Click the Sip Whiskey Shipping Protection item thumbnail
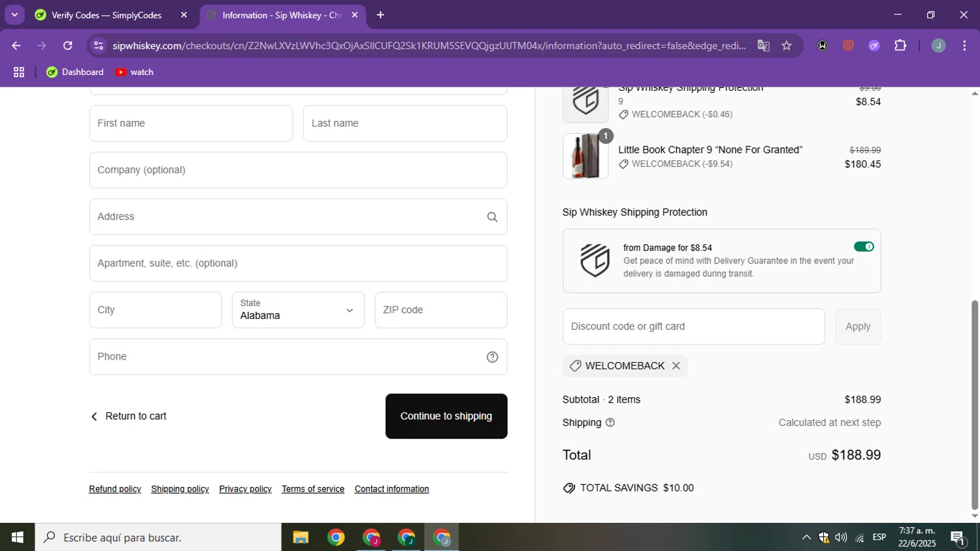980x551 pixels. point(585,103)
